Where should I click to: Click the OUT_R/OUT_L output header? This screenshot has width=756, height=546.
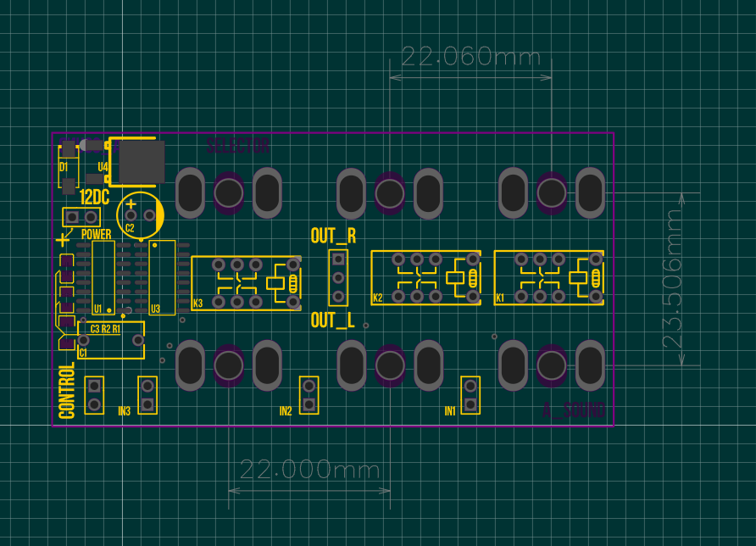(338, 277)
